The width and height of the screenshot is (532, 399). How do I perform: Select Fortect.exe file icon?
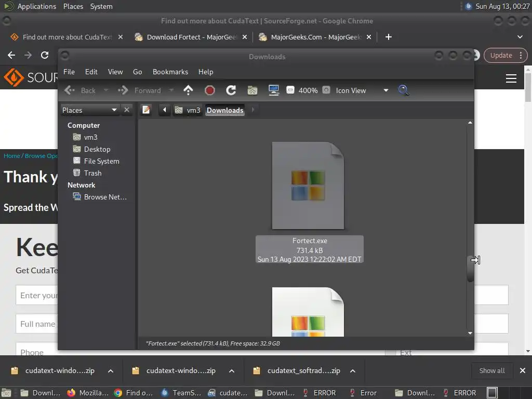pos(308,185)
